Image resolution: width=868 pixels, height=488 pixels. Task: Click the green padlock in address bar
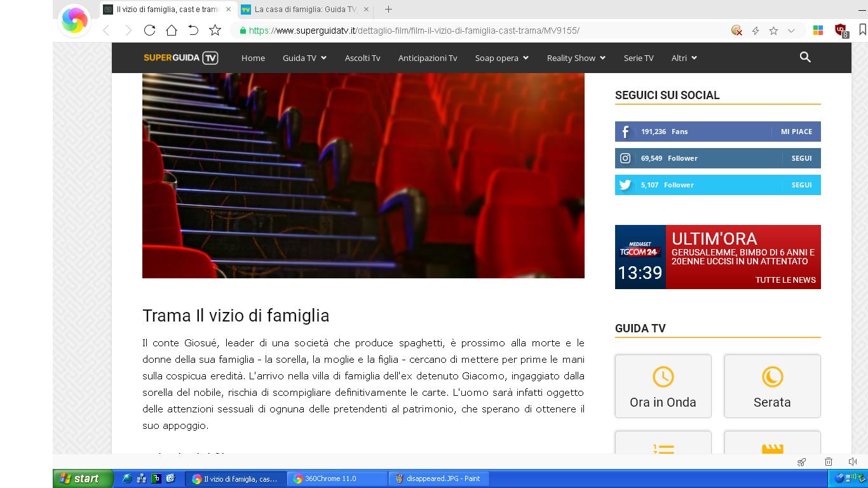[242, 30]
